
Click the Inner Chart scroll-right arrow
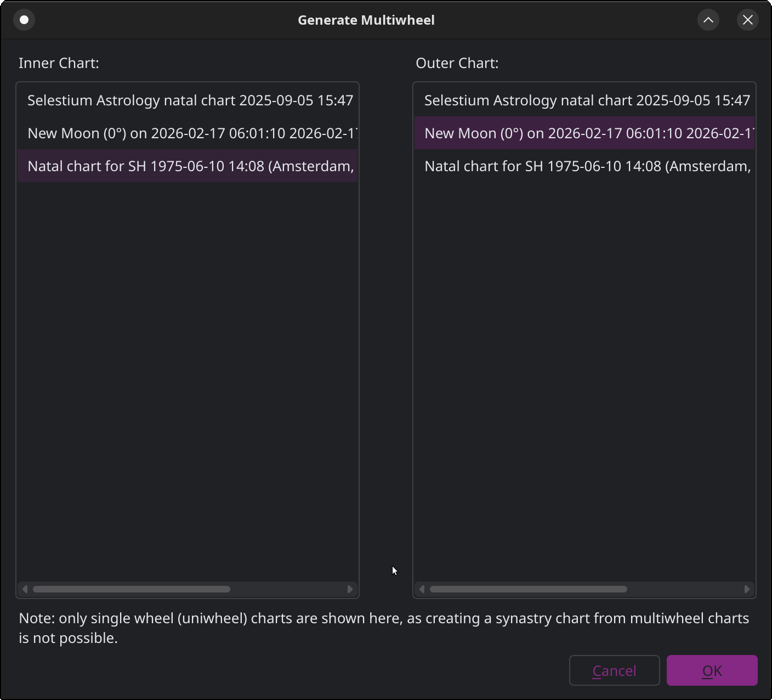pos(350,589)
